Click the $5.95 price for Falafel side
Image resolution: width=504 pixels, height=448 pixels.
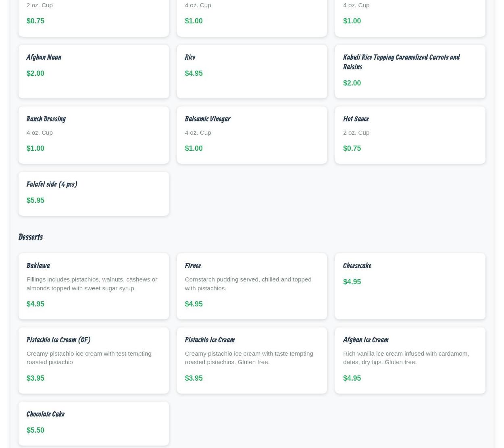(x=35, y=200)
